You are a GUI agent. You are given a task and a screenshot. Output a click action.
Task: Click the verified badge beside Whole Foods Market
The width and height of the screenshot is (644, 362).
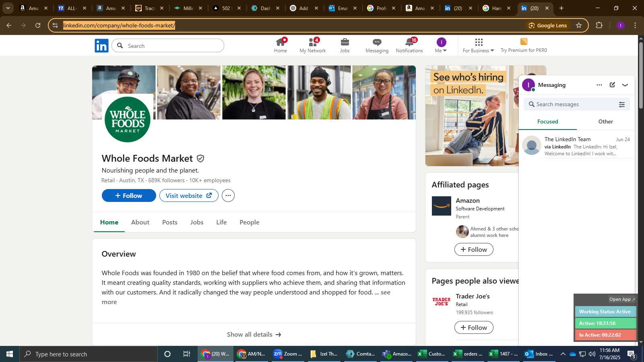200,158
